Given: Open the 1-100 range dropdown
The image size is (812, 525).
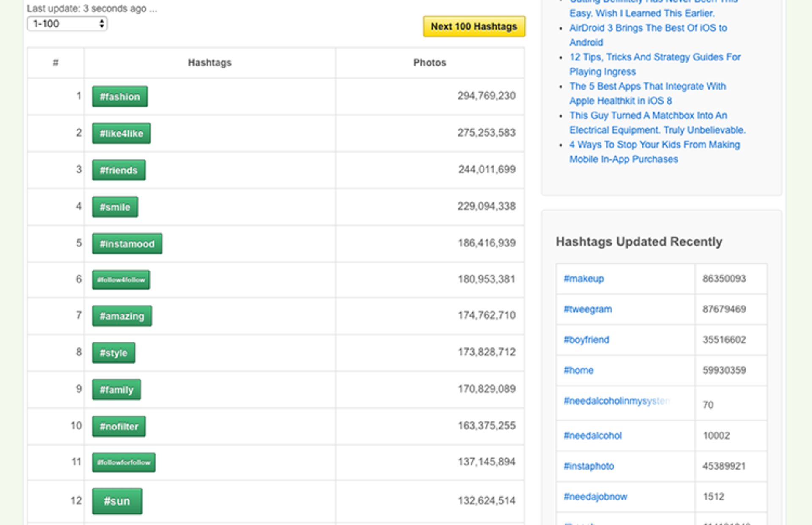Looking at the screenshot, I should 67,24.
